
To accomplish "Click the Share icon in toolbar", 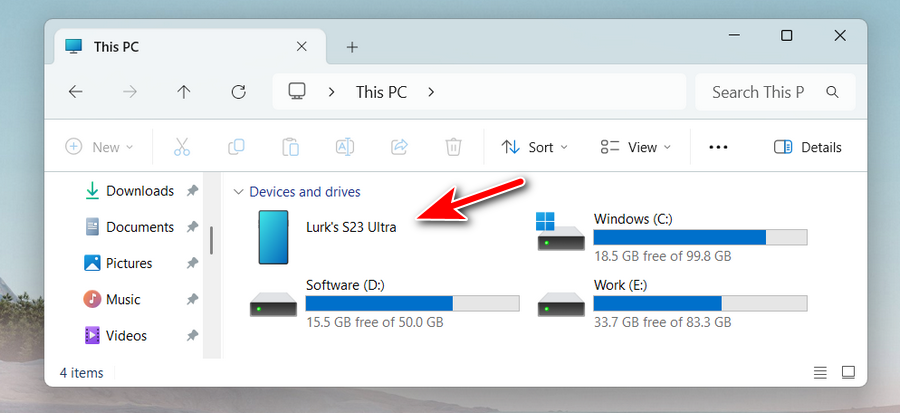I will pyautogui.click(x=399, y=147).
